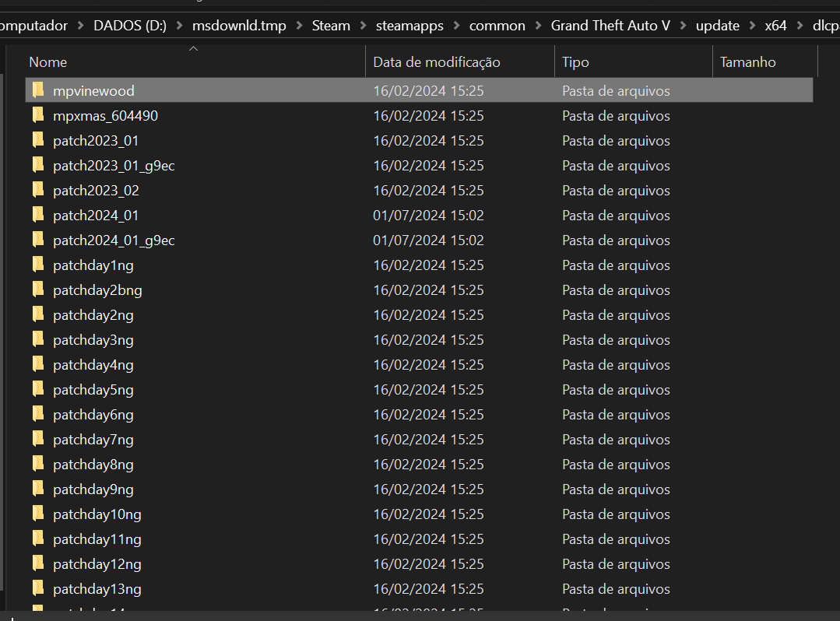Click the patchday9ng folder icon
Image resolution: width=840 pixels, height=621 pixels.
38,489
